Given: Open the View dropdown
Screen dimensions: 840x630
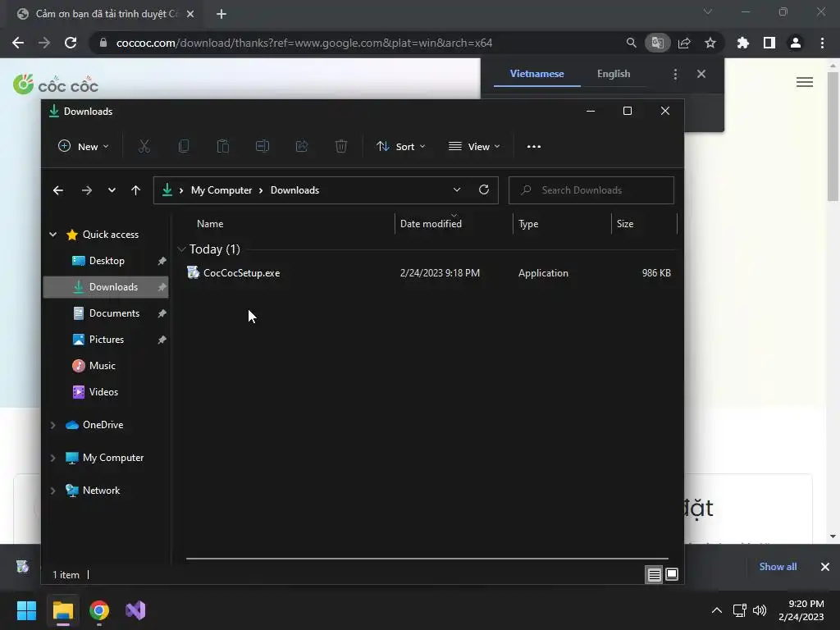Looking at the screenshot, I should [x=474, y=146].
